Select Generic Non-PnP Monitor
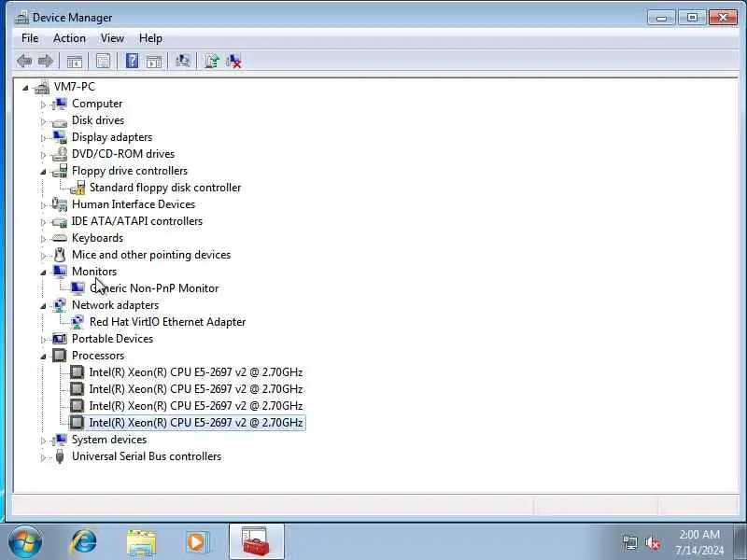Viewport: 747px width, 560px height. [154, 288]
